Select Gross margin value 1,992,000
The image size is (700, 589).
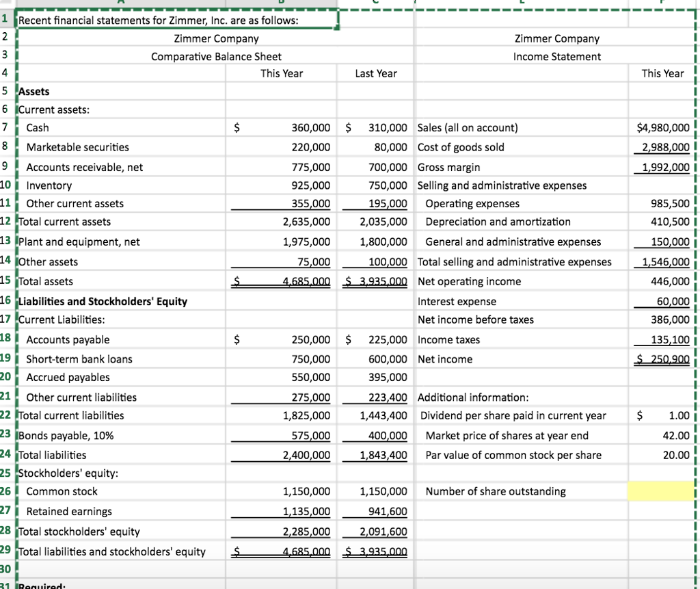click(666, 167)
